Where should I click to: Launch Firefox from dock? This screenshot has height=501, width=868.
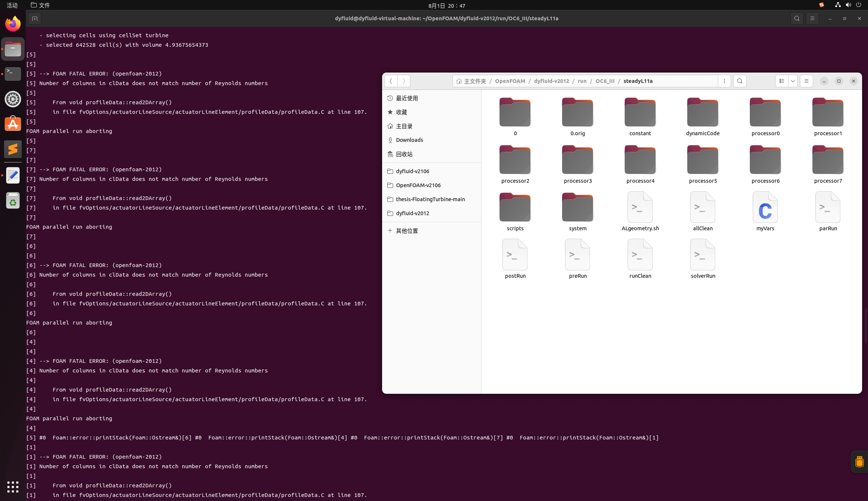pyautogui.click(x=13, y=24)
